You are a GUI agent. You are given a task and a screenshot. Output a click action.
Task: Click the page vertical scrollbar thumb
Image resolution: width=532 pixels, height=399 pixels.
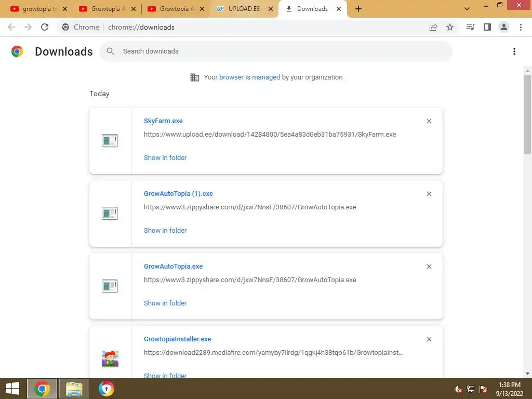(x=527, y=114)
